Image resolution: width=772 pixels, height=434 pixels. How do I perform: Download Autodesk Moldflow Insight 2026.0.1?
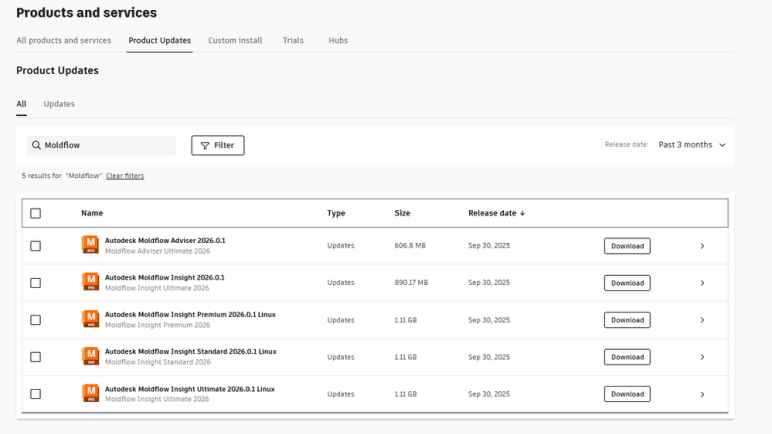(627, 283)
